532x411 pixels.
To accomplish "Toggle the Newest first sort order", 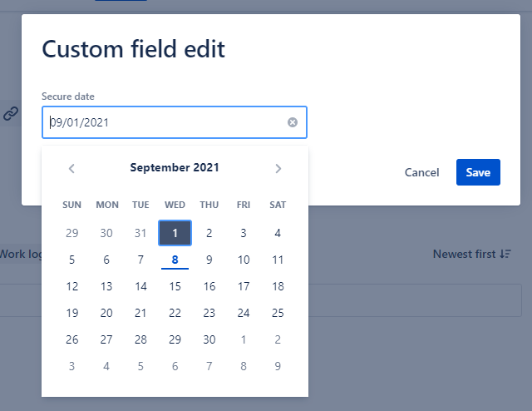I will point(471,254).
